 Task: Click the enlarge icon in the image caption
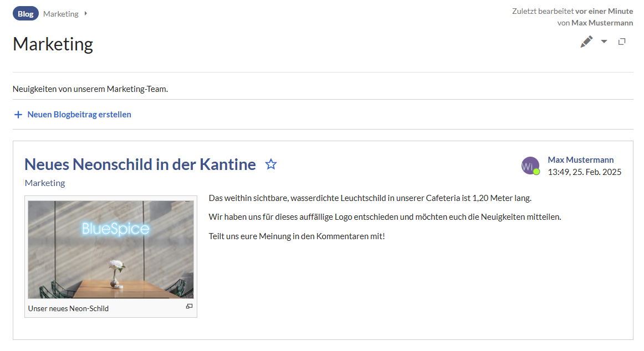pos(189,307)
